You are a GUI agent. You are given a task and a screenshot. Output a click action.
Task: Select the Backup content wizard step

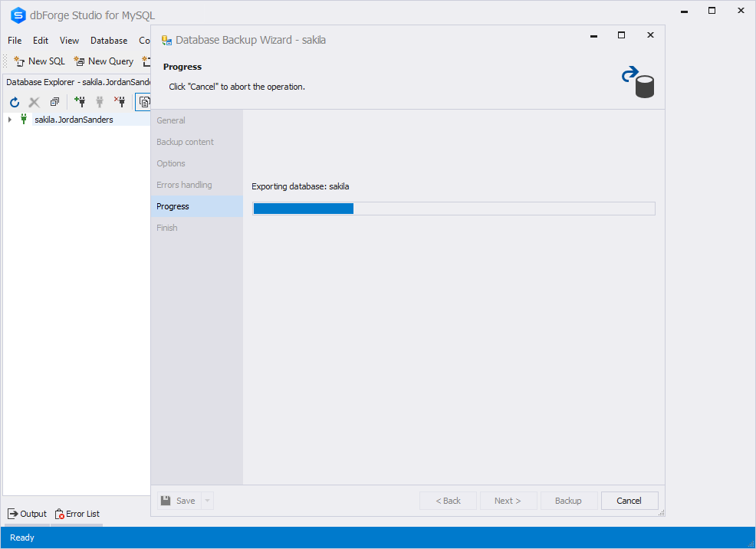pyautogui.click(x=197, y=142)
